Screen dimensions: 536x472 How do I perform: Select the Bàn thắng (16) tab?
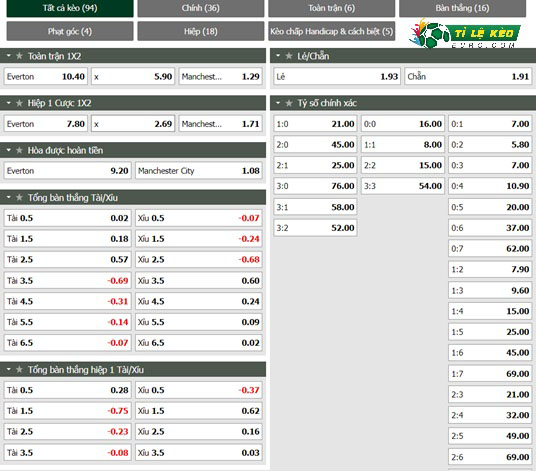tap(463, 8)
